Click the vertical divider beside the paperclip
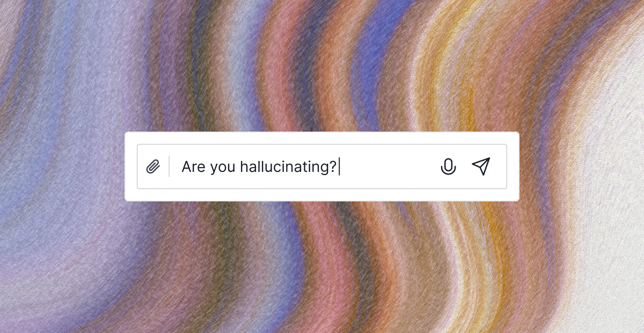644x333 pixels. (x=170, y=166)
